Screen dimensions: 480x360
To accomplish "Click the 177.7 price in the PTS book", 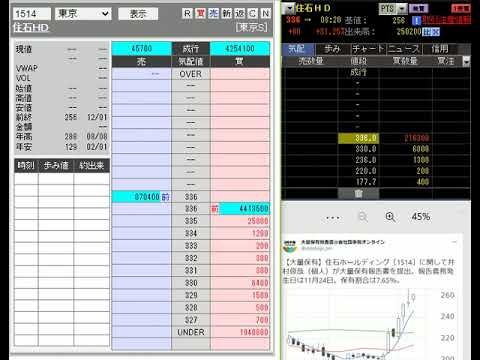I will click(366, 182).
